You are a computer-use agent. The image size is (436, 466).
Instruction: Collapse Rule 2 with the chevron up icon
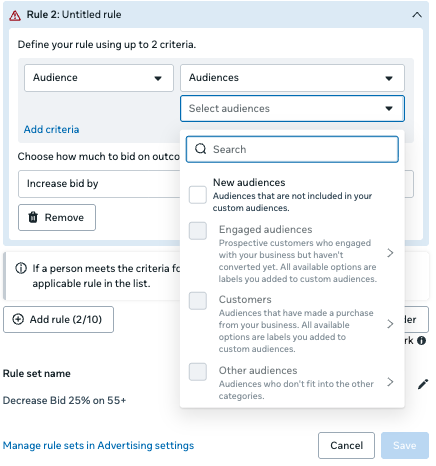point(417,15)
